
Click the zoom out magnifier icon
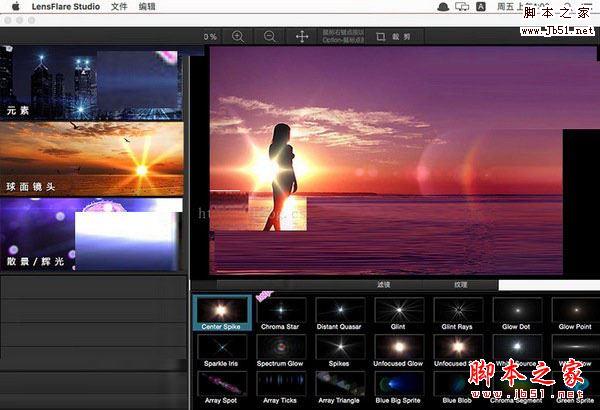[269, 36]
